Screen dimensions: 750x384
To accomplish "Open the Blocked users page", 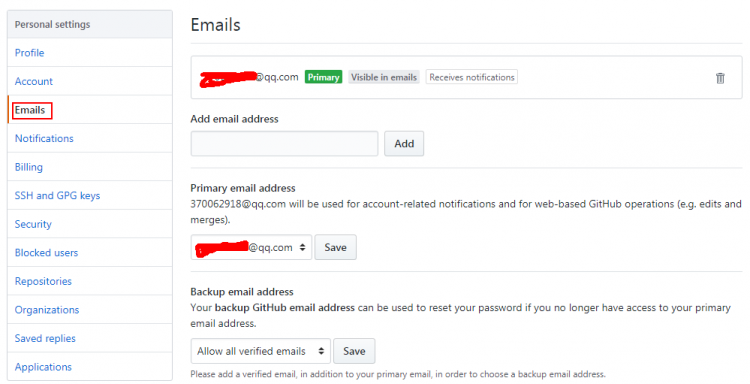I will pyautogui.click(x=46, y=252).
